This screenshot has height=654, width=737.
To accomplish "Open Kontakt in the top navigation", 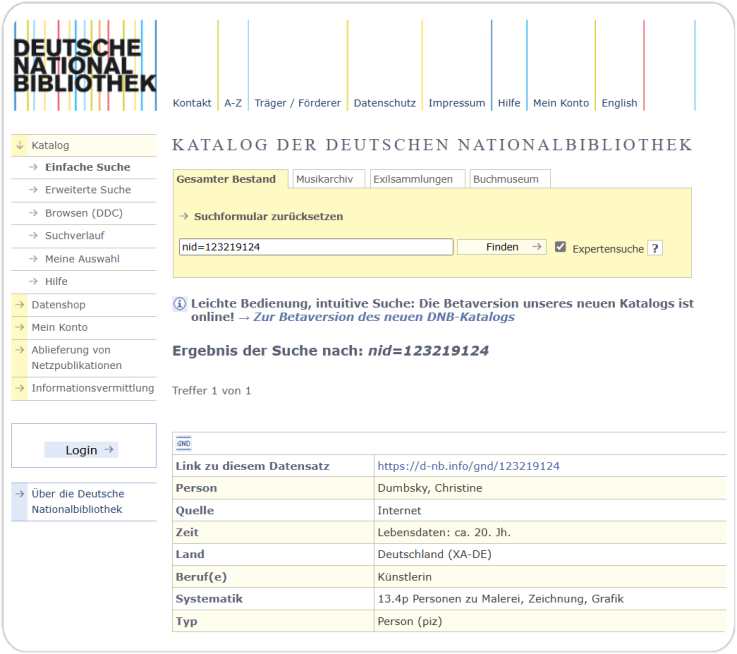I will click(192, 103).
